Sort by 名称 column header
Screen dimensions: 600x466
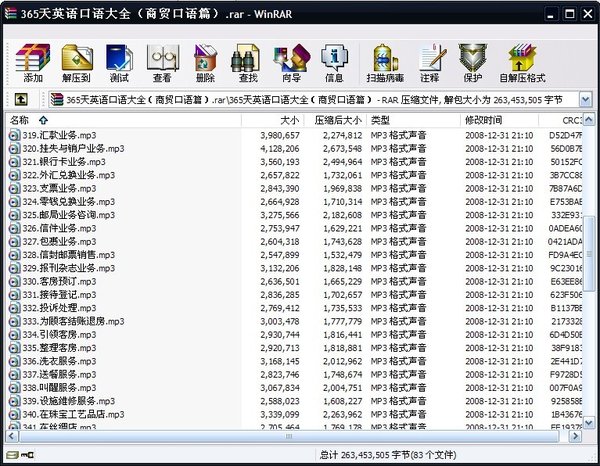coord(124,121)
